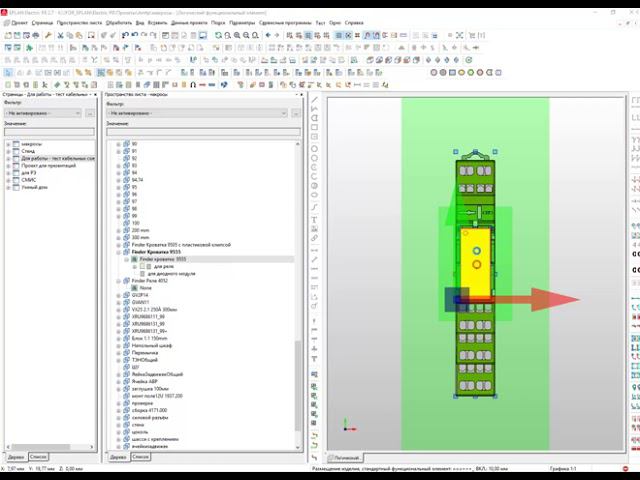640x480 pixels.
Task: Open the Вставить menu
Action: [x=157, y=23]
